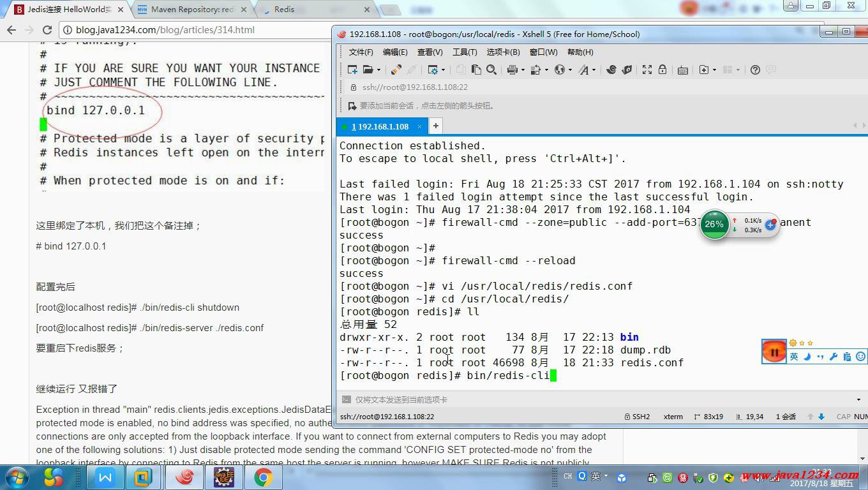Open the WPS W taskbar icon
The width and height of the screenshot is (868, 490).
point(105,477)
